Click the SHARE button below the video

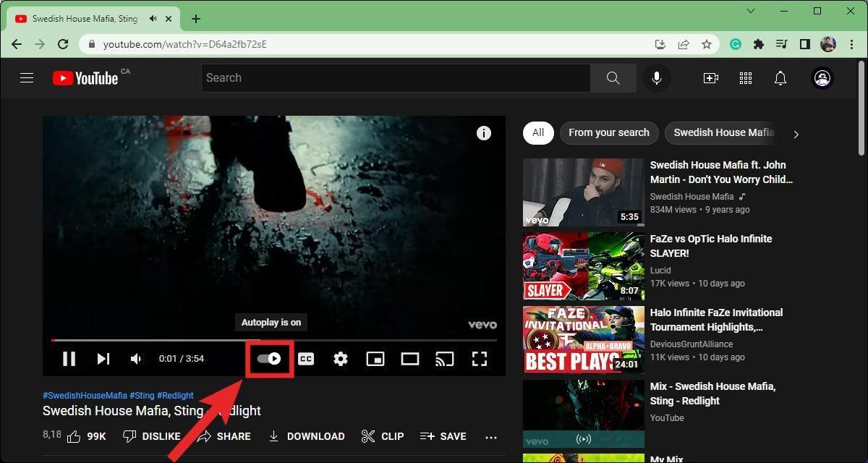click(224, 436)
